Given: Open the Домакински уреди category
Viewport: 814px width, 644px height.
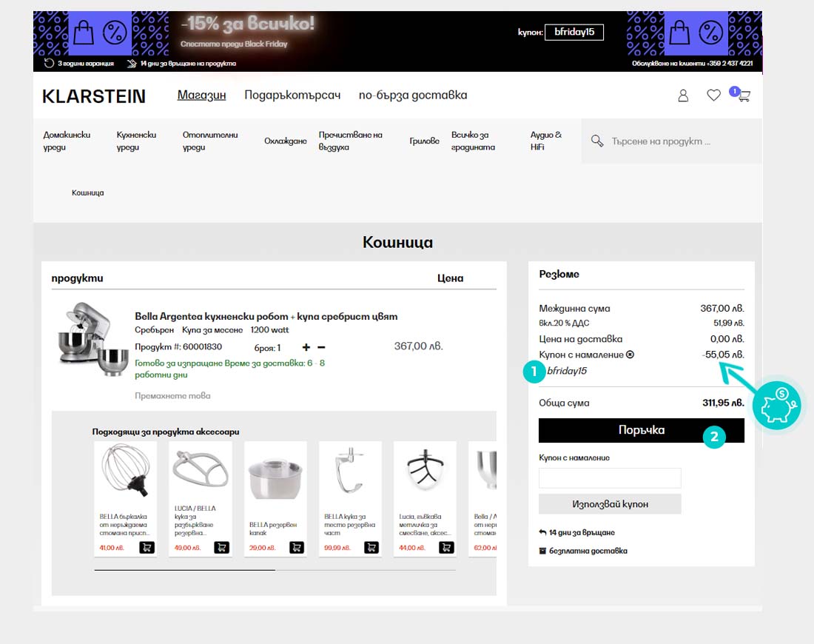Looking at the screenshot, I should [67, 141].
